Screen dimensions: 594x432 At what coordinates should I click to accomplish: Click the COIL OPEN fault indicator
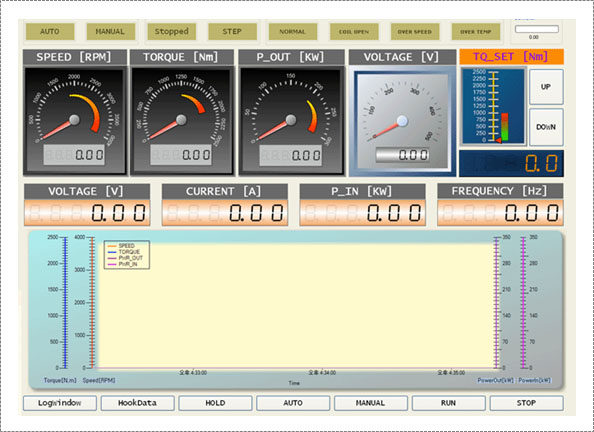click(354, 31)
